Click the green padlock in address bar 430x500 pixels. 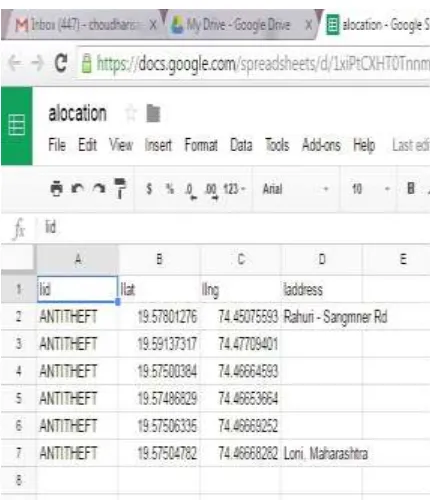(x=87, y=63)
